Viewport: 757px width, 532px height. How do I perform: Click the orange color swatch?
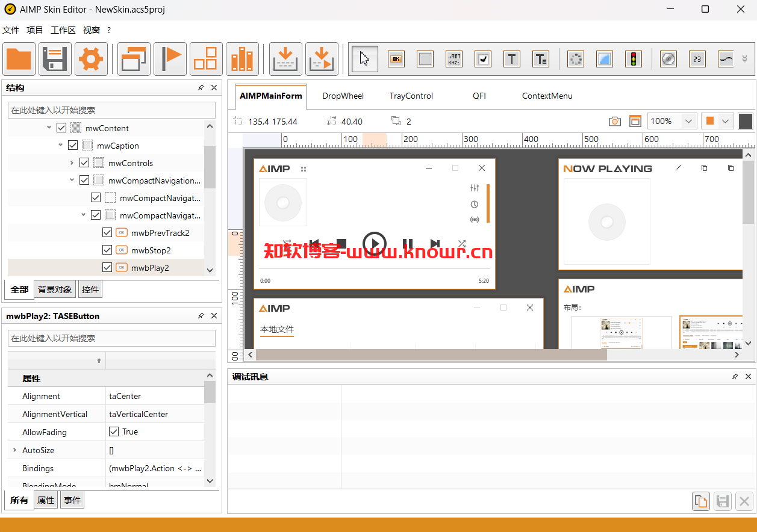(710, 121)
